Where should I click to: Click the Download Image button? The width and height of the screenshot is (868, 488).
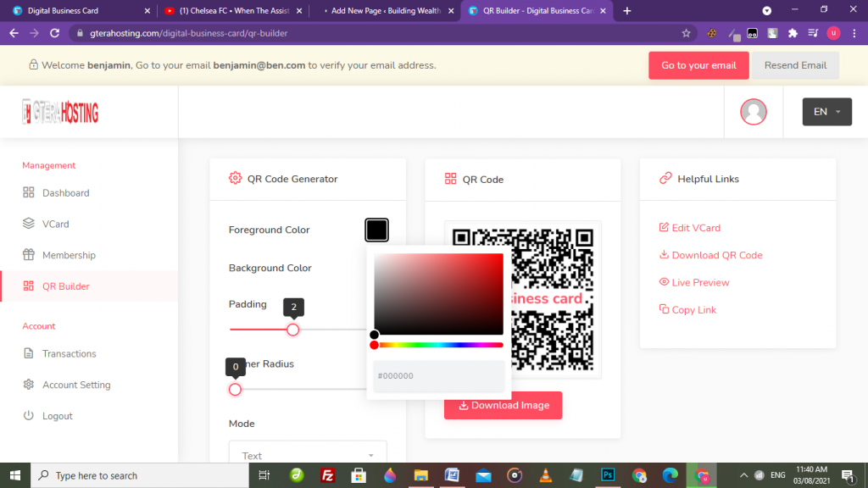coord(503,406)
